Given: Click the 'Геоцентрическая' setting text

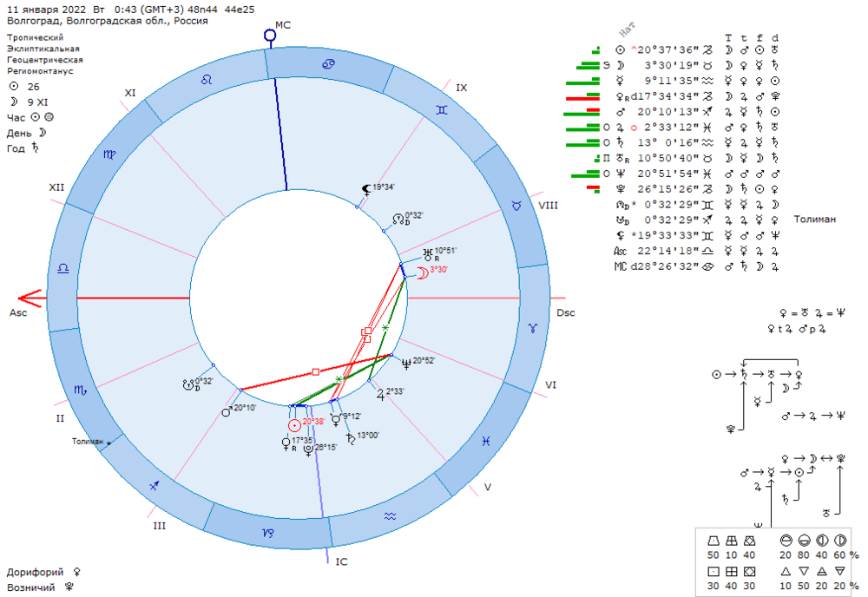Looking at the screenshot, I should [x=45, y=60].
